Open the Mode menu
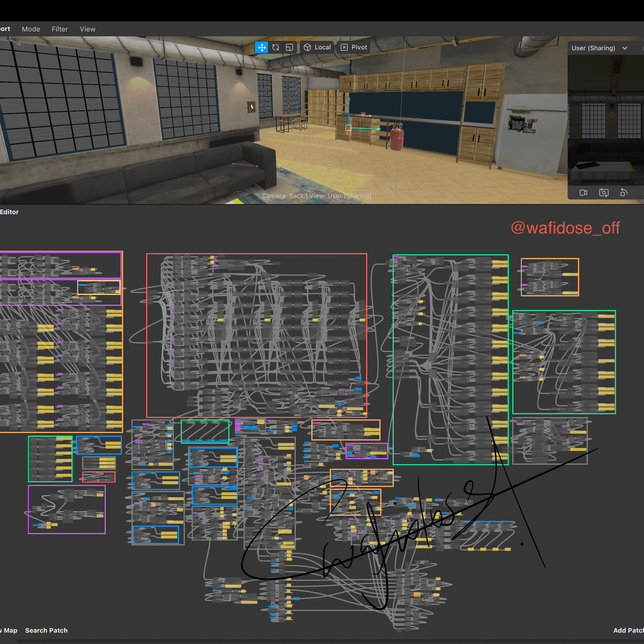The image size is (644, 644). (x=31, y=29)
